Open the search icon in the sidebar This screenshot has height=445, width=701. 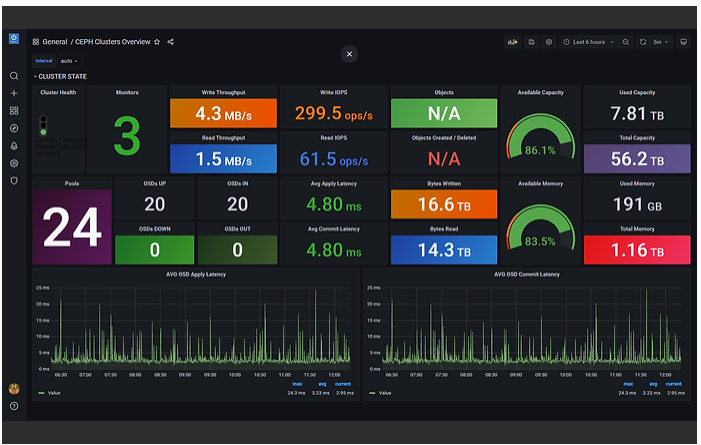tap(14, 76)
